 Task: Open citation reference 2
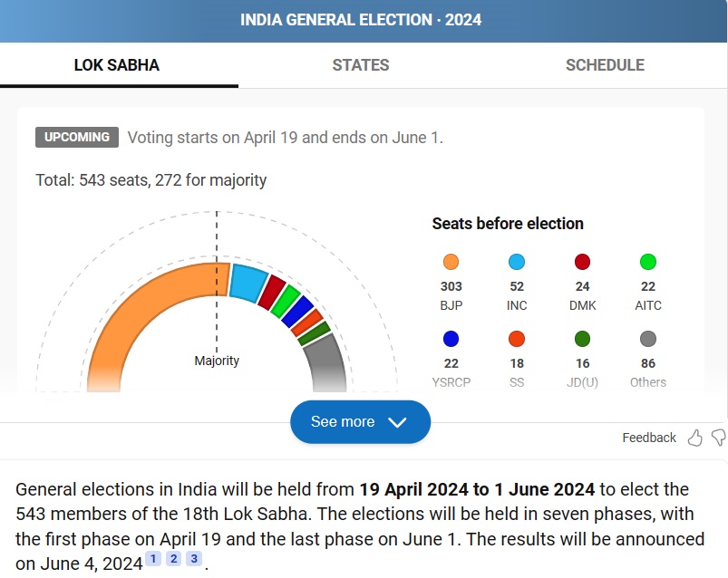click(x=173, y=559)
